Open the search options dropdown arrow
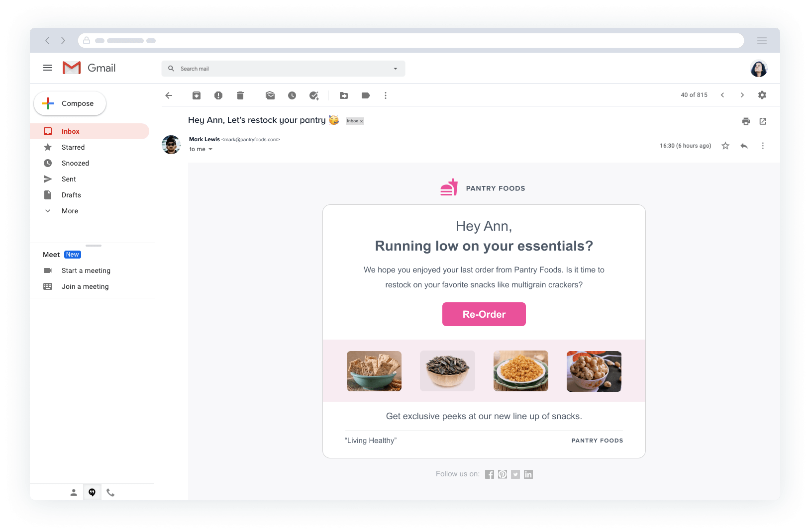The height and width of the screenshot is (532, 810). 396,69
